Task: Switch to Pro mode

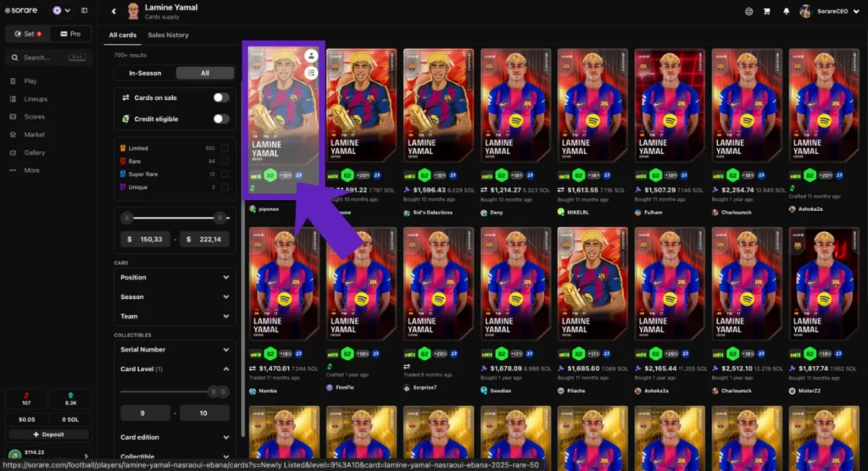Action: click(70, 34)
